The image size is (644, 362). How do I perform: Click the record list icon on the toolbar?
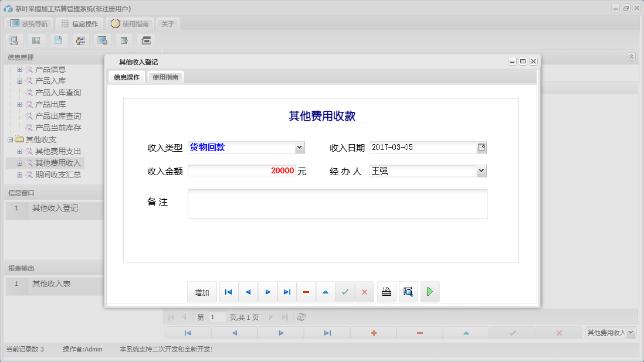pyautogui.click(x=36, y=40)
